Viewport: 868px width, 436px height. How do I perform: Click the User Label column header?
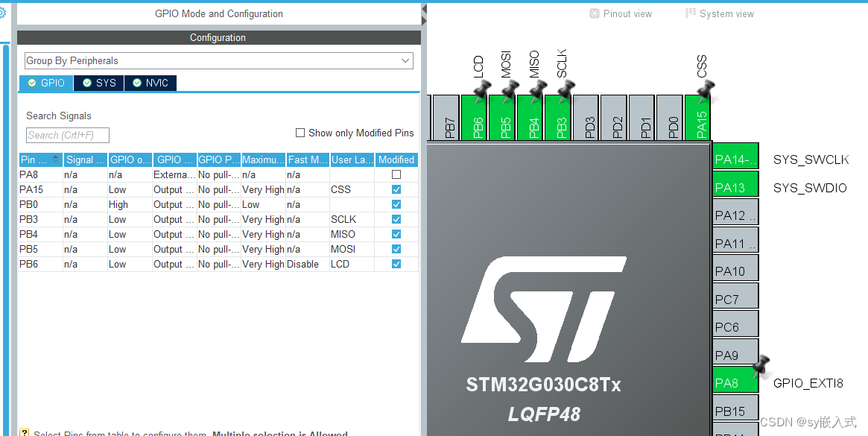[x=352, y=160]
